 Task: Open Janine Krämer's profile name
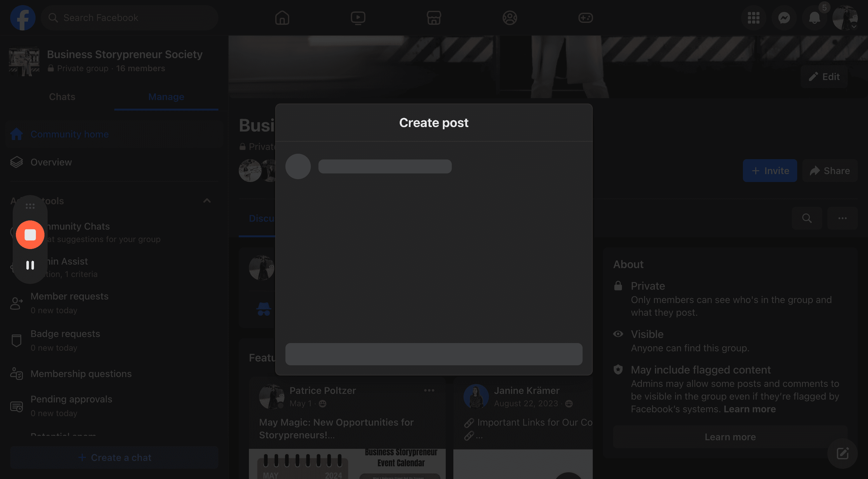[x=526, y=390]
